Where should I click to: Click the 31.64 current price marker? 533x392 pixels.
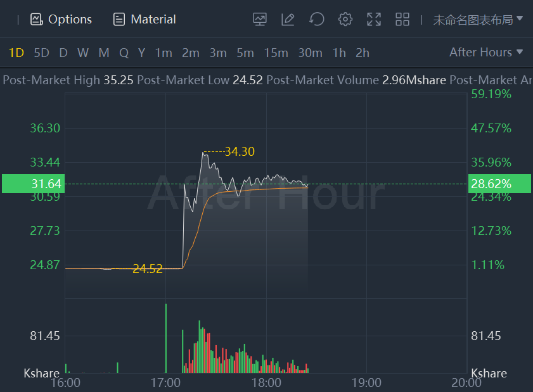(34, 184)
